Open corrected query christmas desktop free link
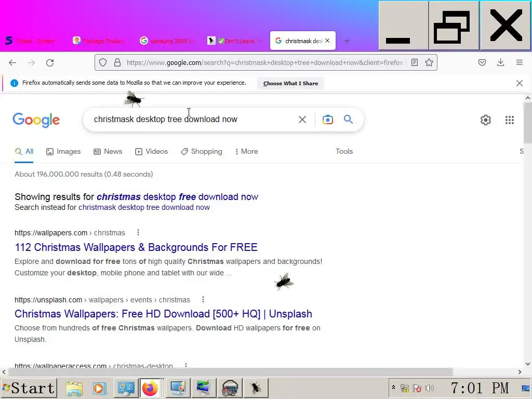Image resolution: width=532 pixels, height=399 pixels. pos(178,197)
